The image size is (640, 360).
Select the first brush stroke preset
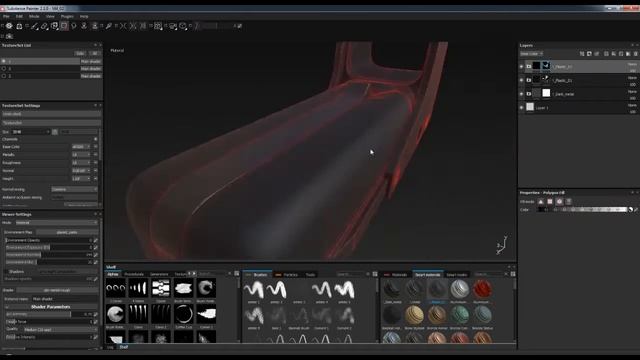[x=253, y=290]
